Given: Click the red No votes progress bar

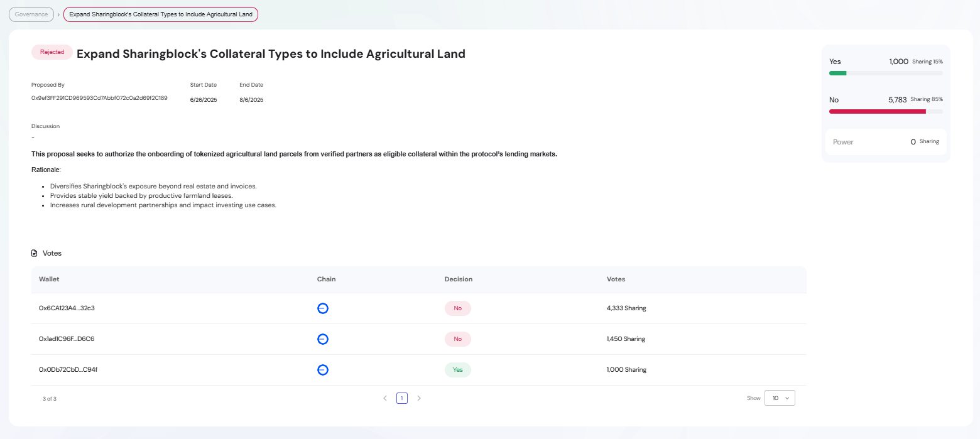Looking at the screenshot, I should coord(878,111).
